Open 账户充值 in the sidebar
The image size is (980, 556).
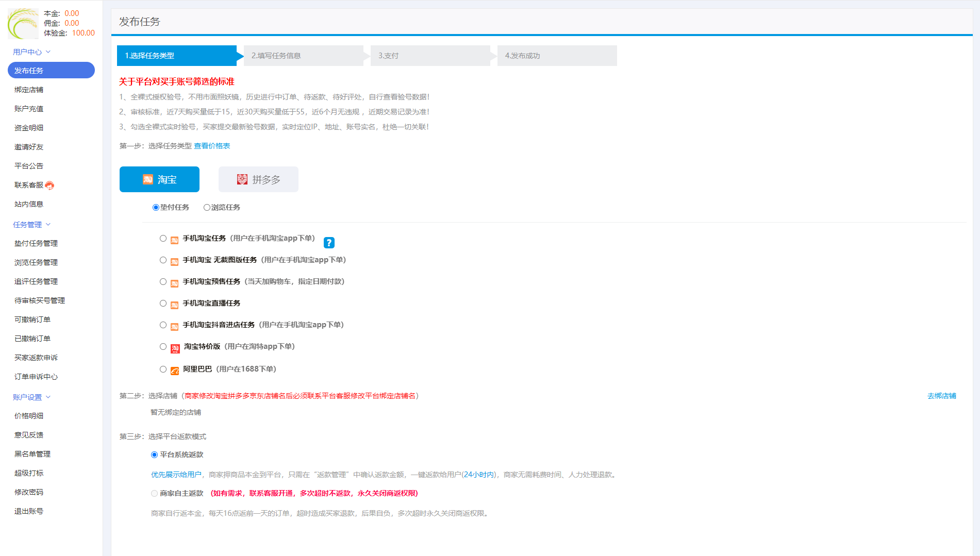29,109
